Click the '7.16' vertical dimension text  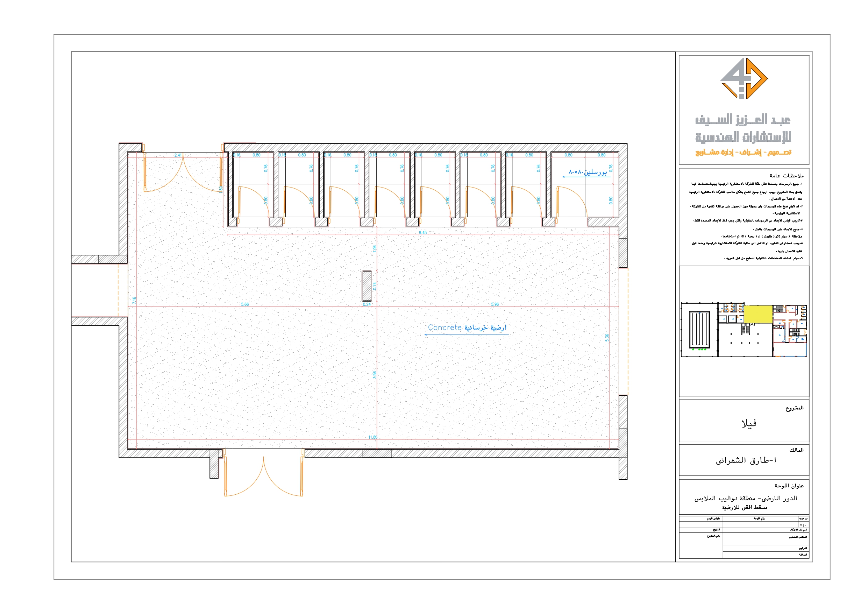pyautogui.click(x=134, y=301)
